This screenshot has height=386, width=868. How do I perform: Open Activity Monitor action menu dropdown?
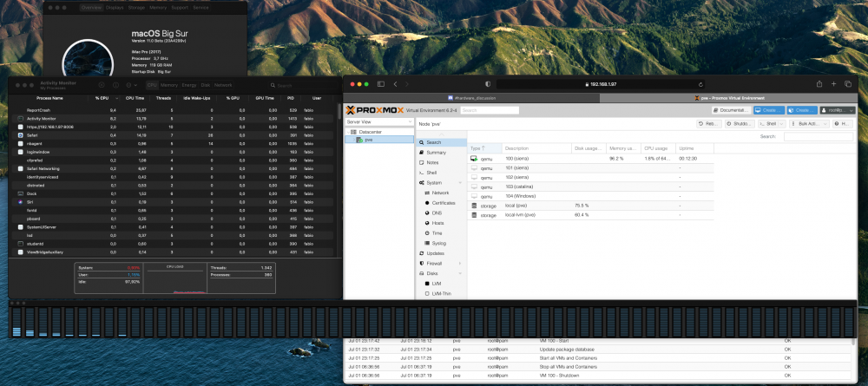click(132, 85)
